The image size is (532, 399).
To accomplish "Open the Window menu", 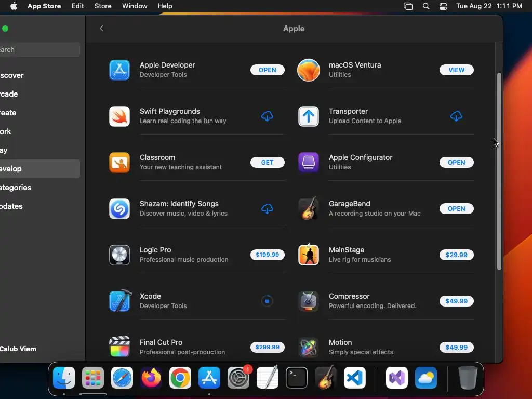I will (135, 6).
